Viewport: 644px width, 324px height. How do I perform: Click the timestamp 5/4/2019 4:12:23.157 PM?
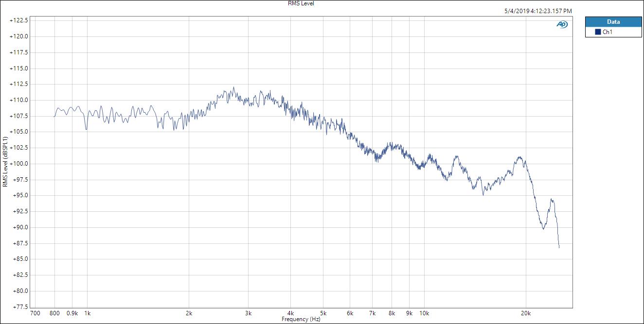pyautogui.click(x=539, y=11)
